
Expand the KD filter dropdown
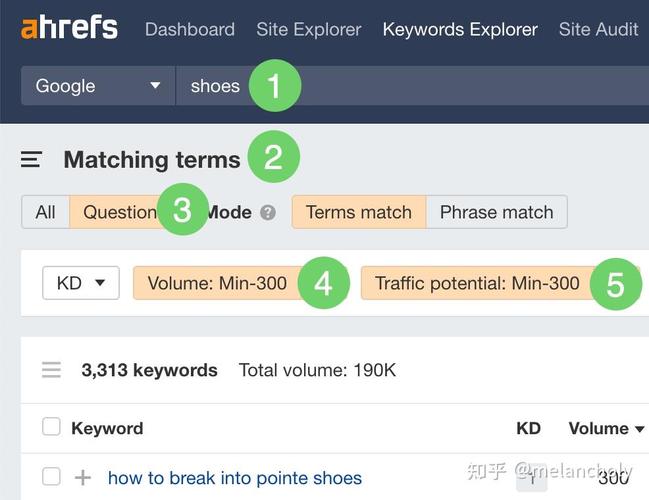tap(81, 283)
